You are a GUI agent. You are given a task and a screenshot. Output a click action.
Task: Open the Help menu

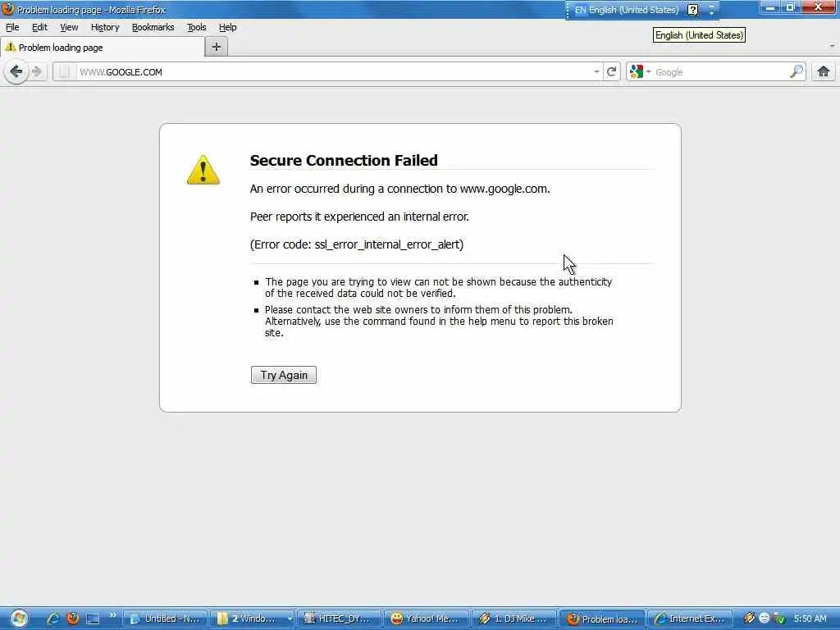tap(227, 27)
